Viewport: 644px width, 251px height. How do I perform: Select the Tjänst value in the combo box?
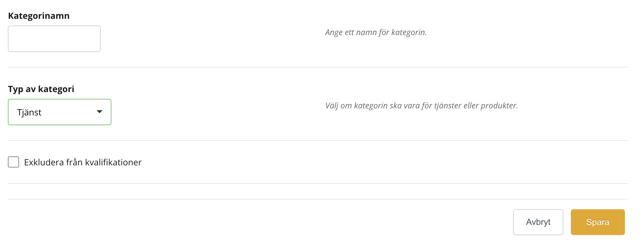click(x=30, y=112)
